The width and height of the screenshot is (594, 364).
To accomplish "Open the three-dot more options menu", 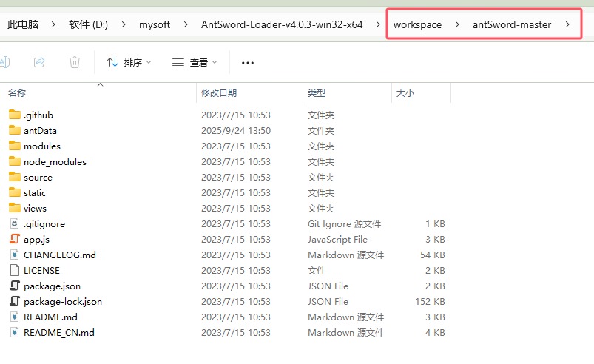I will click(248, 62).
